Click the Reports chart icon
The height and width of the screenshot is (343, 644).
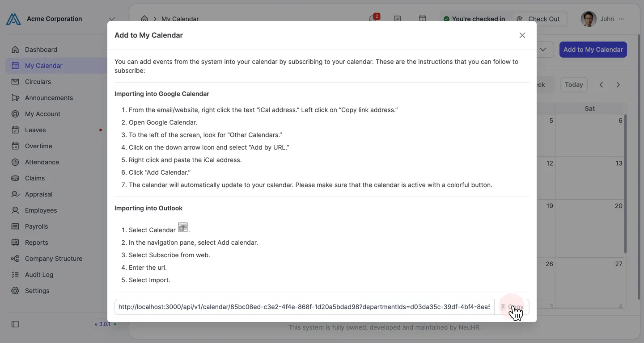[x=15, y=243]
